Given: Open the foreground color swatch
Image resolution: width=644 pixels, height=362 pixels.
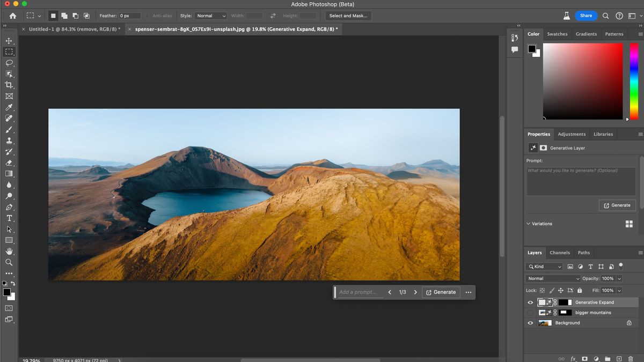Looking at the screenshot, I should point(6,291).
